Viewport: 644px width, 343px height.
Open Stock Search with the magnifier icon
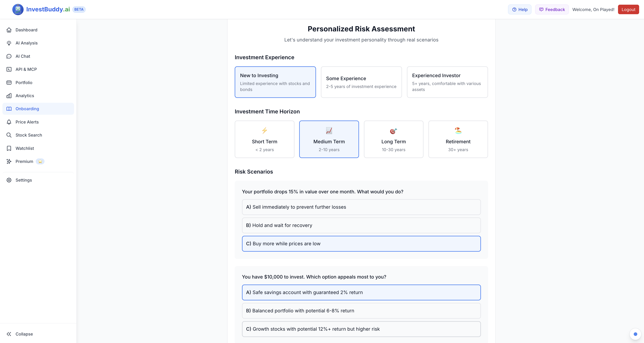click(9, 135)
